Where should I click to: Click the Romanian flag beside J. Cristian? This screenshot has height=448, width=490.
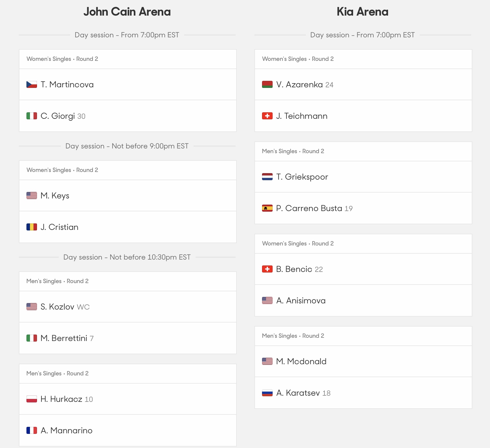pos(32,227)
